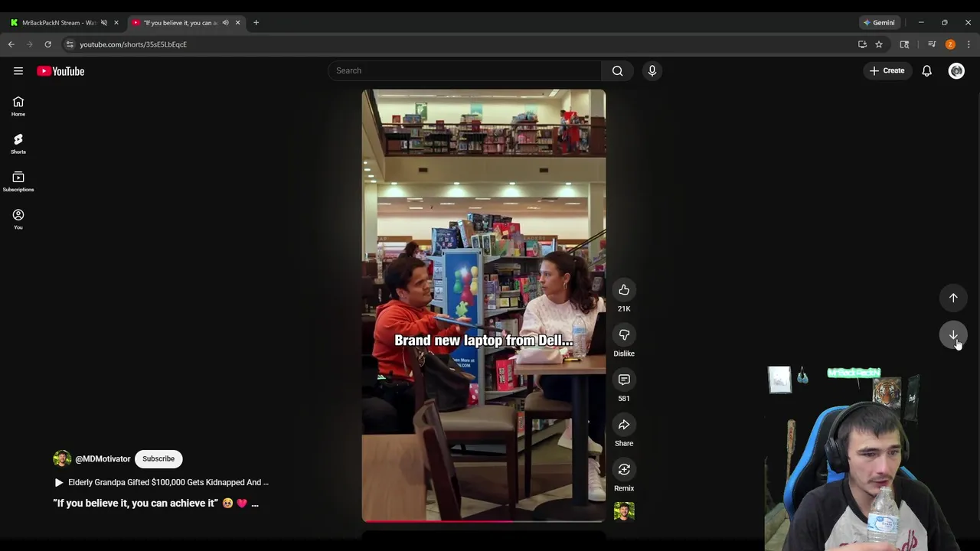Open the @MDMotivator channel avatar
Viewport: 980px width, 551px height.
tap(61, 458)
